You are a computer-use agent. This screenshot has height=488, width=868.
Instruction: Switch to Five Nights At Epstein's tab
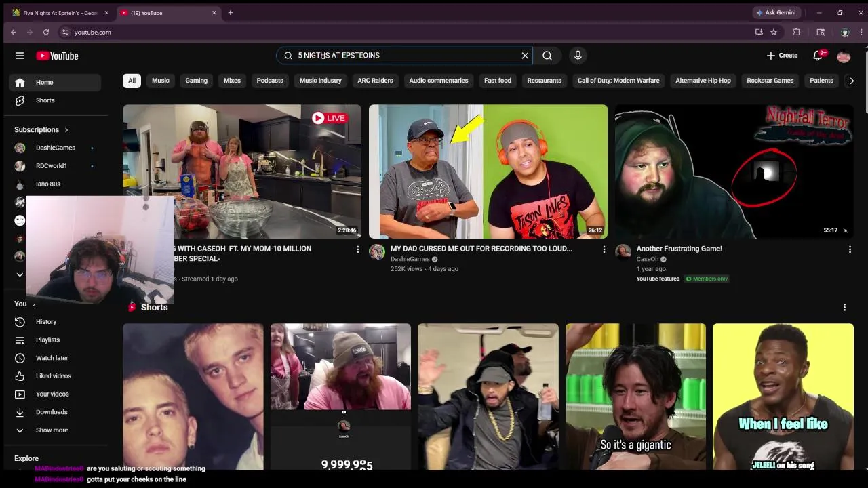60,13
